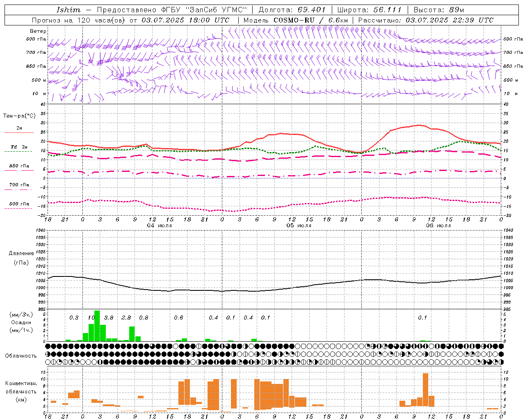Click the Конвективн. облачность (км) label
Viewport: 525px width, 420px height.
[21, 391]
